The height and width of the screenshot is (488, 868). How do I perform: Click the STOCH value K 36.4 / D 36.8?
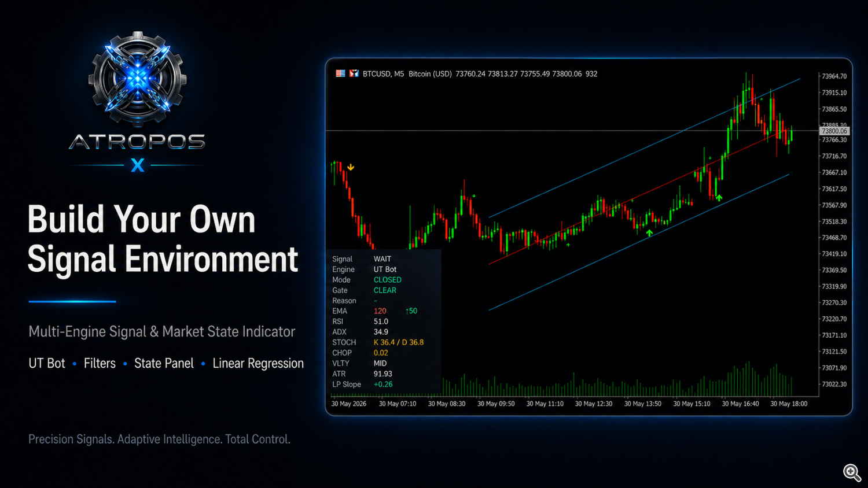point(399,342)
